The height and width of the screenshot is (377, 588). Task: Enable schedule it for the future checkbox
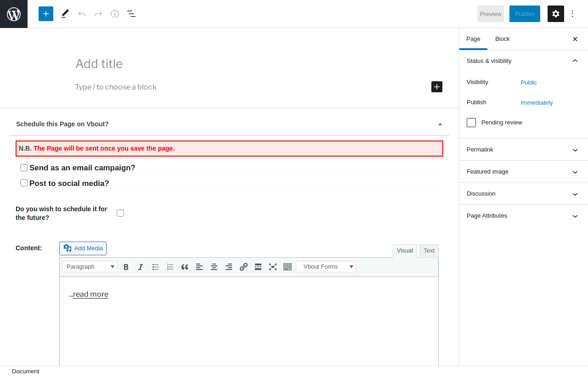pyautogui.click(x=120, y=213)
